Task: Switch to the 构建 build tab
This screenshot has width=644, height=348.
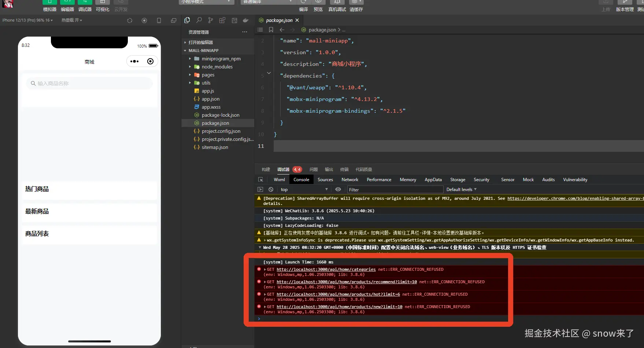Action: [x=266, y=169]
